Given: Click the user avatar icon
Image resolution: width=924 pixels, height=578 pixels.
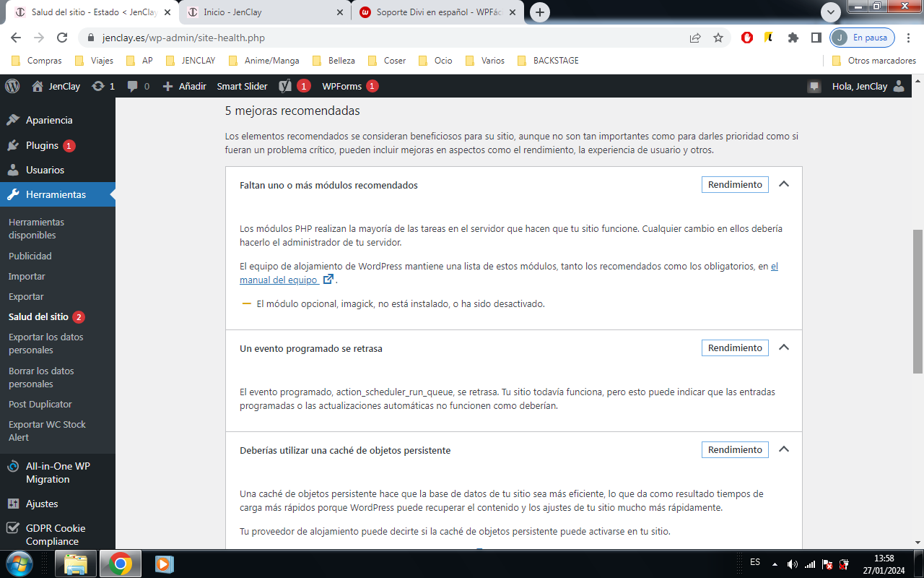Looking at the screenshot, I should point(899,86).
